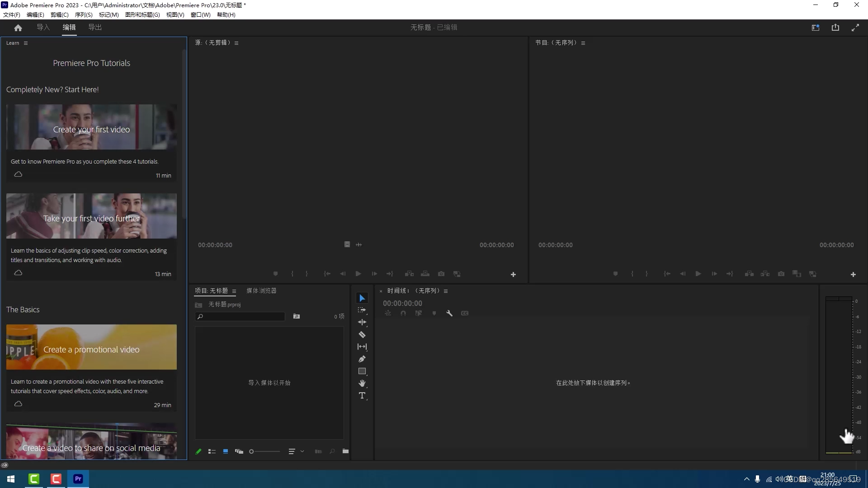The width and height of the screenshot is (868, 488).
Task: Switch to 媒体浏览器 tab
Action: (261, 290)
